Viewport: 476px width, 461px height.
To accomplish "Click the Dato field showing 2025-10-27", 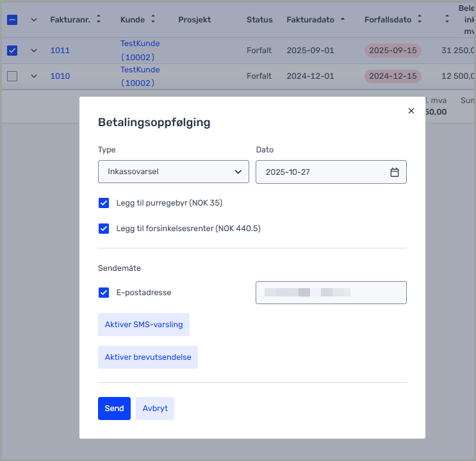I will click(331, 172).
